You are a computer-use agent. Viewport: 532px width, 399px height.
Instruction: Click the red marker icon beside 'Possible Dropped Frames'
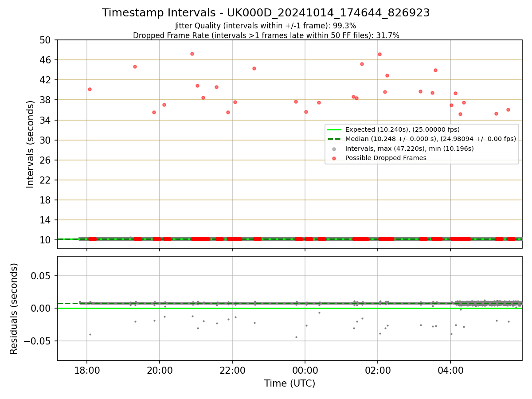(334, 158)
